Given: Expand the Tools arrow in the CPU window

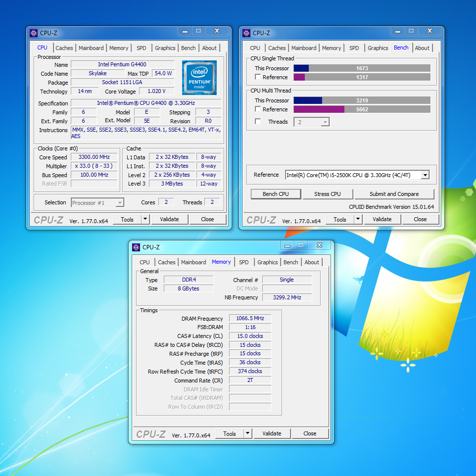Looking at the screenshot, I should pyautogui.click(x=145, y=219).
